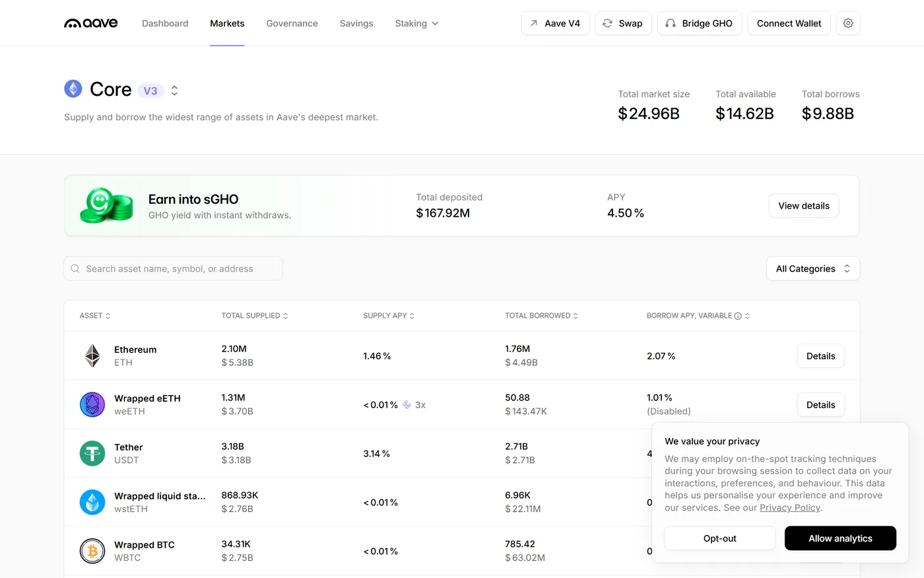Open Details for Wrapped eETH row
Viewport: 924px width, 578px height.
pyautogui.click(x=820, y=405)
